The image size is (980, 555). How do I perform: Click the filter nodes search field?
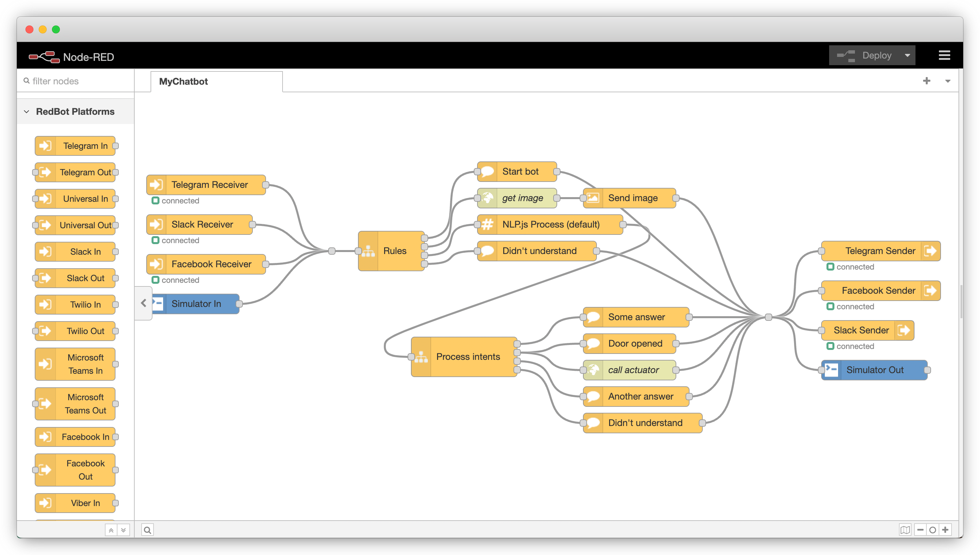(76, 81)
